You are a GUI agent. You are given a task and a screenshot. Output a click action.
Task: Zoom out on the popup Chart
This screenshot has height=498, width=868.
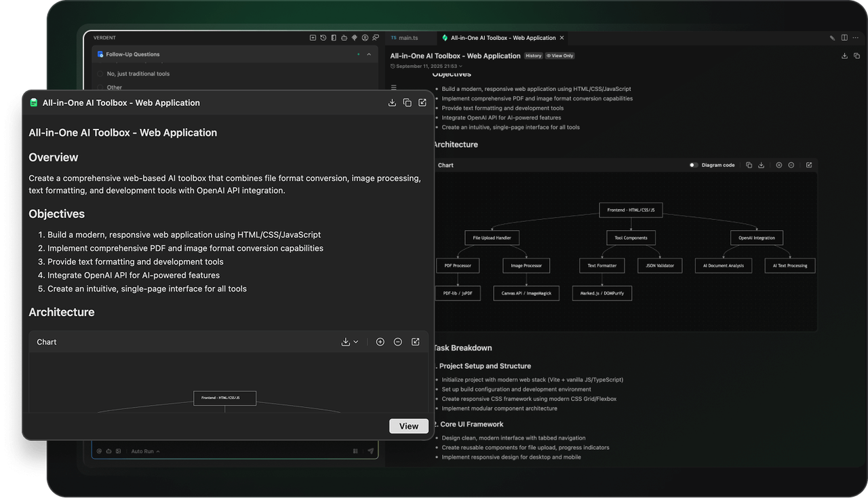tap(398, 342)
